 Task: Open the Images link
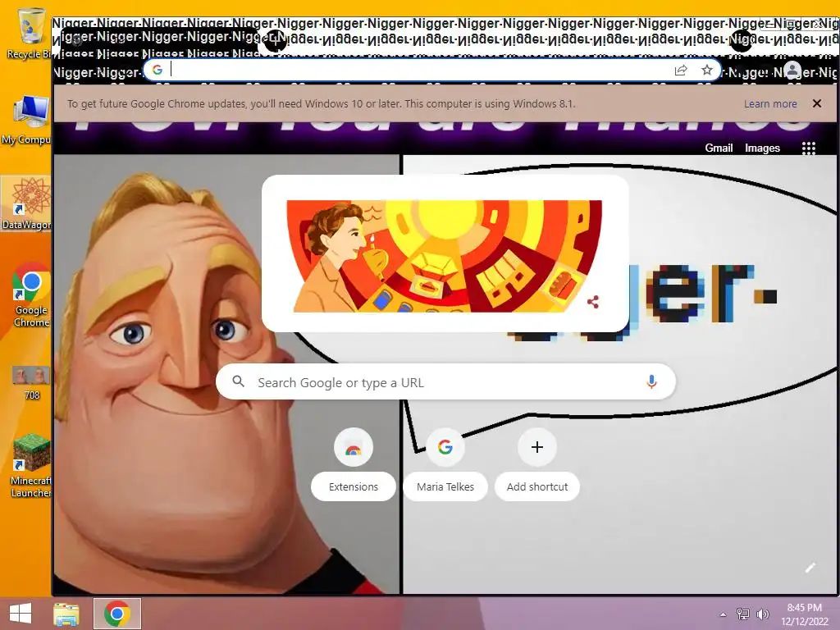[x=762, y=148]
